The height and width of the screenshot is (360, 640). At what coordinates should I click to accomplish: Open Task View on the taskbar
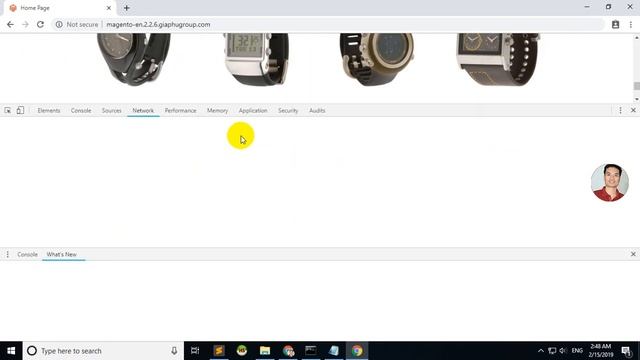[x=195, y=351]
